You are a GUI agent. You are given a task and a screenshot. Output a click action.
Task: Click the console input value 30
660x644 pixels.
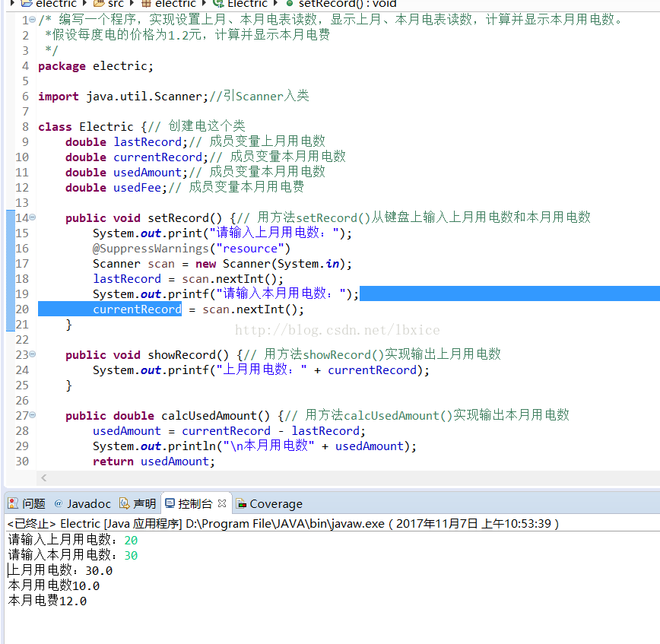(131, 555)
